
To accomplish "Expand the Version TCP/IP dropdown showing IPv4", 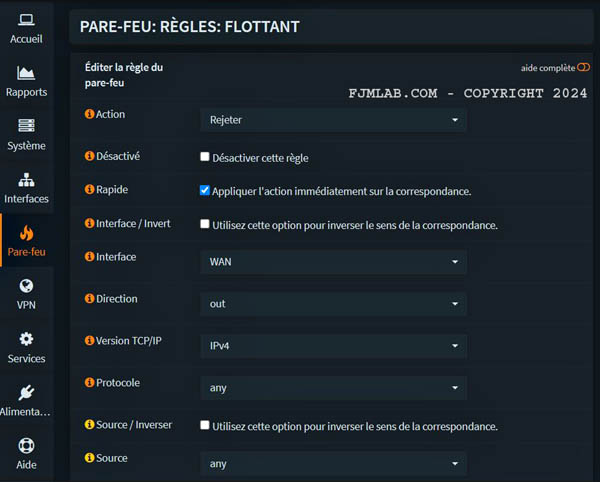I will coord(333,346).
